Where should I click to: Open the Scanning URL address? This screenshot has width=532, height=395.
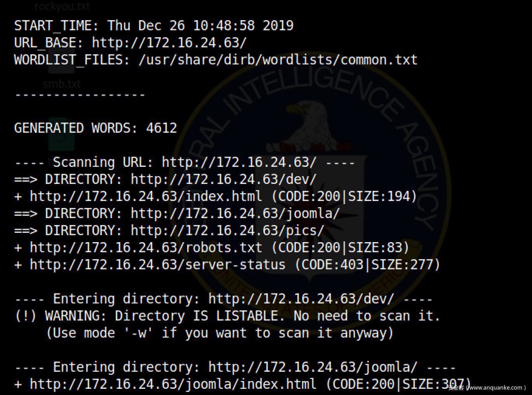coord(239,162)
